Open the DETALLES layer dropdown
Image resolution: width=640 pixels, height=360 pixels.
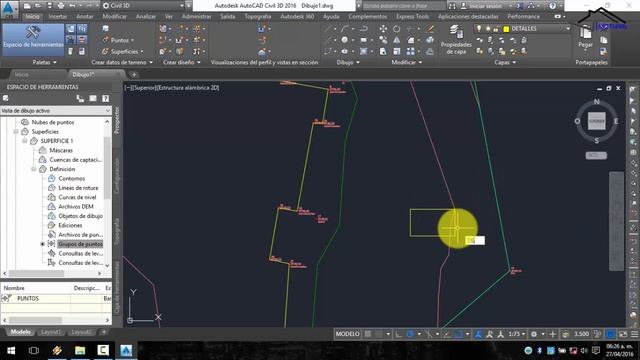click(x=567, y=29)
